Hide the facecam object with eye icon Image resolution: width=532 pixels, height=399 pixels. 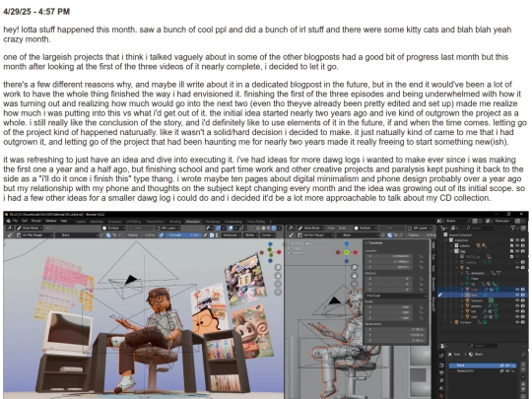point(517,300)
